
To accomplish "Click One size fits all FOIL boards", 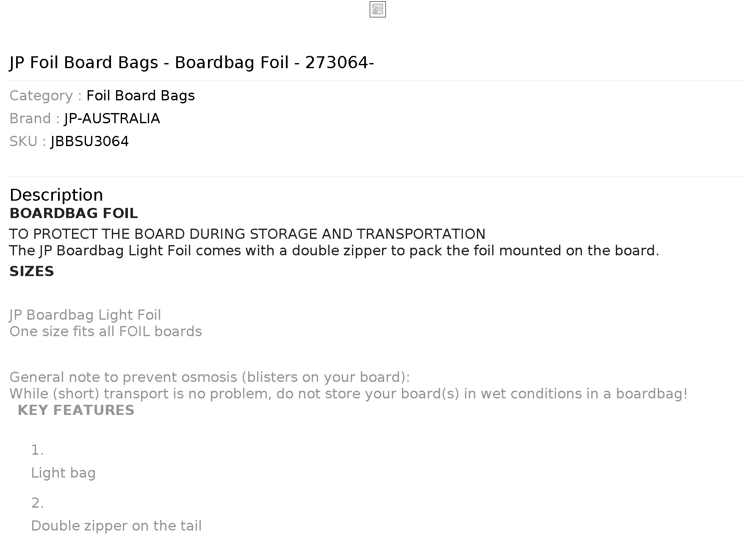I will (106, 332).
